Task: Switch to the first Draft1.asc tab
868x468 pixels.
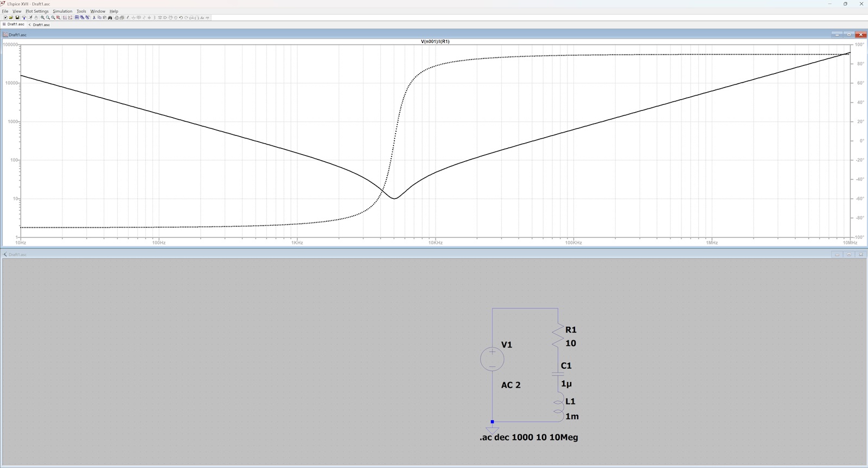Action: (14, 24)
